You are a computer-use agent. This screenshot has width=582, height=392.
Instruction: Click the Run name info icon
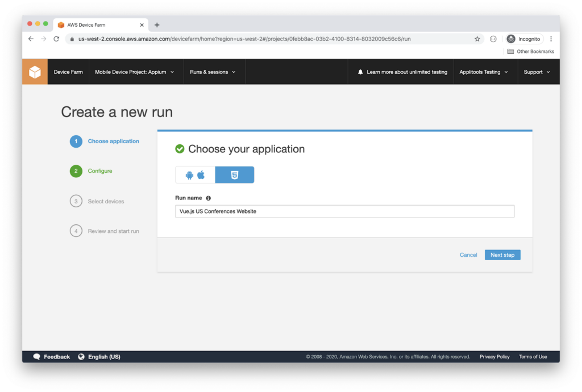click(x=208, y=198)
